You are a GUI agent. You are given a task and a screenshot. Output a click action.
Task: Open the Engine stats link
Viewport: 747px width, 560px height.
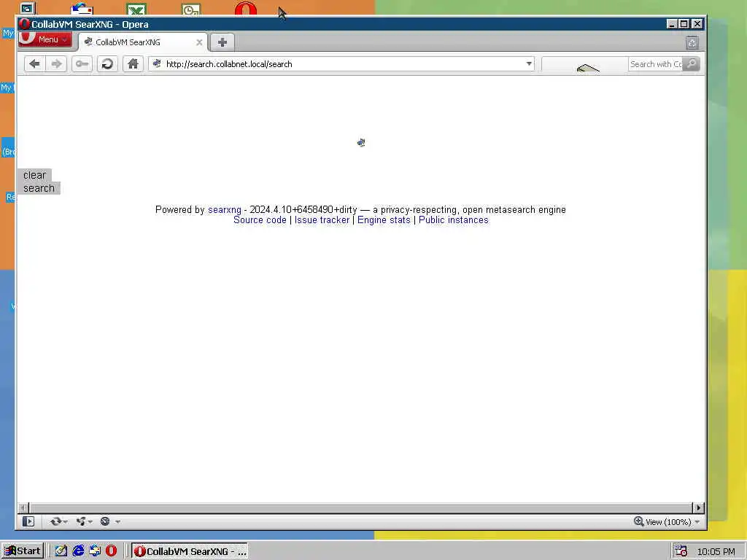384,220
